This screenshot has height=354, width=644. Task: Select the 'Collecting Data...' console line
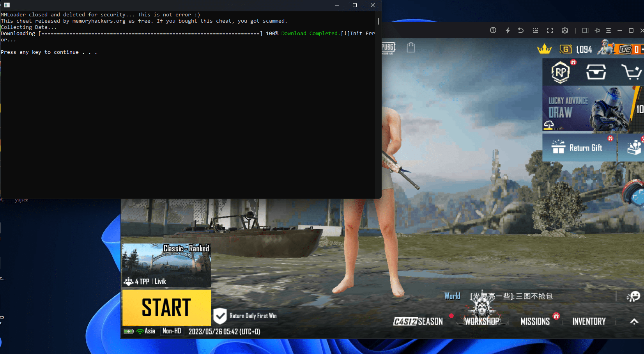pos(29,27)
